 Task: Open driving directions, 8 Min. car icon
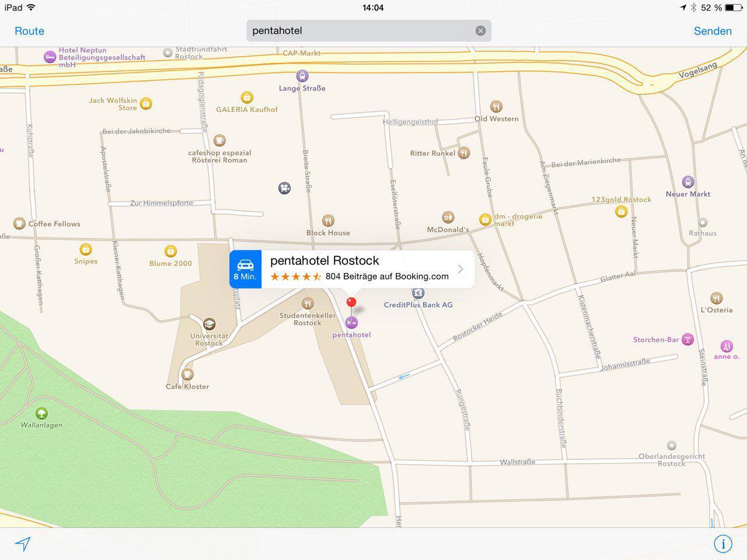(x=245, y=269)
